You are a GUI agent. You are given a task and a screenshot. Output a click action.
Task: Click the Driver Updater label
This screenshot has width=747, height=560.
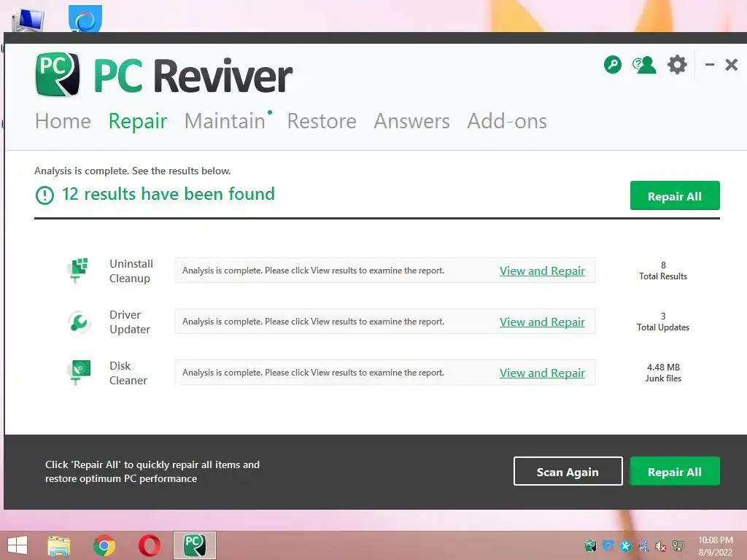130,322
